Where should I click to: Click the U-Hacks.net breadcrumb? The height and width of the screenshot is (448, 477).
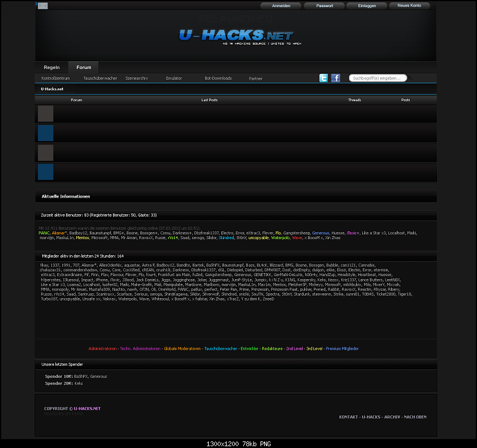[52, 89]
